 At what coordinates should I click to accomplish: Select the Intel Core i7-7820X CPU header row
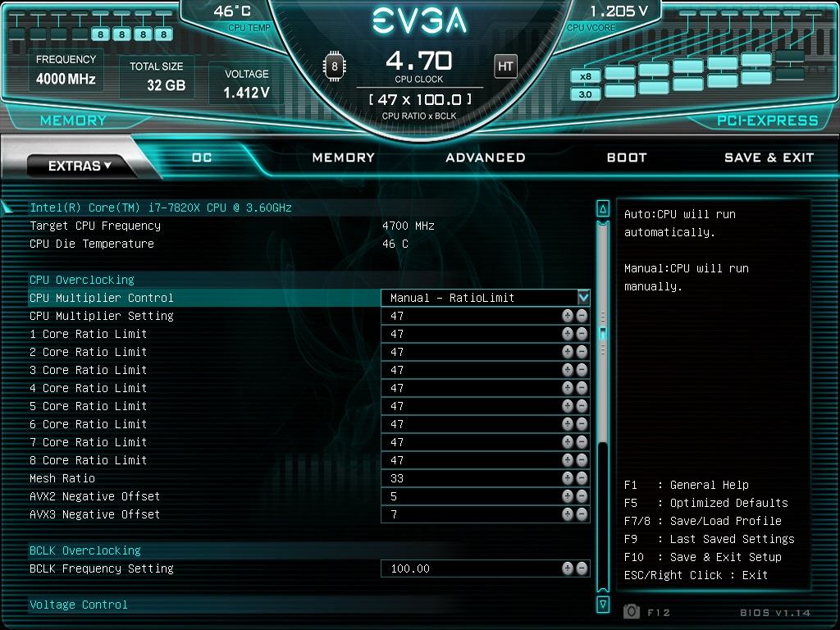pyautogui.click(x=161, y=208)
